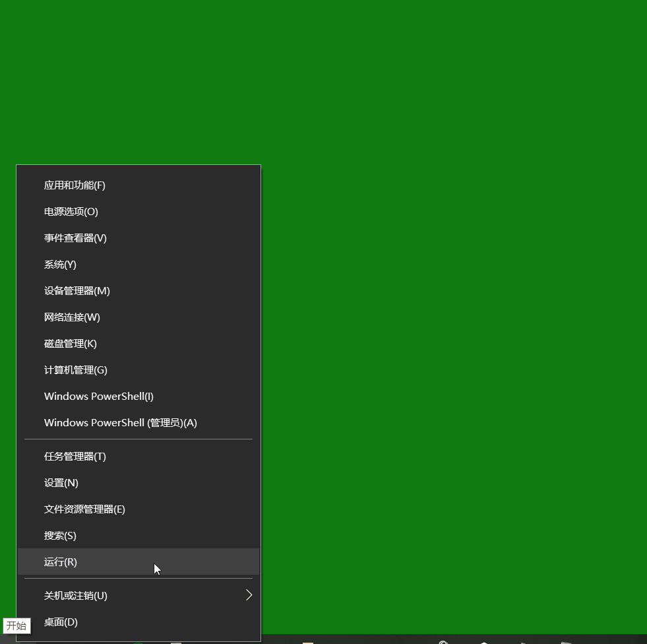Launch 文件资源管理器(E)
This screenshot has width=647, height=644.
[x=139, y=509]
